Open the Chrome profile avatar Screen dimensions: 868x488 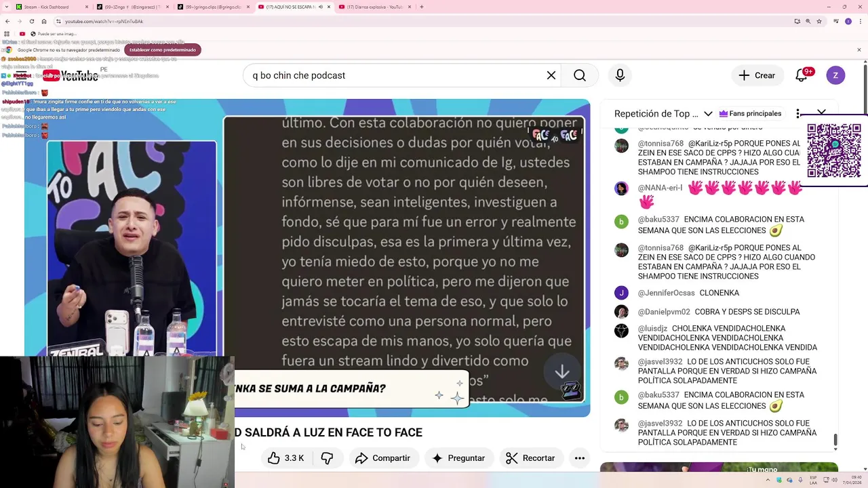point(848,21)
